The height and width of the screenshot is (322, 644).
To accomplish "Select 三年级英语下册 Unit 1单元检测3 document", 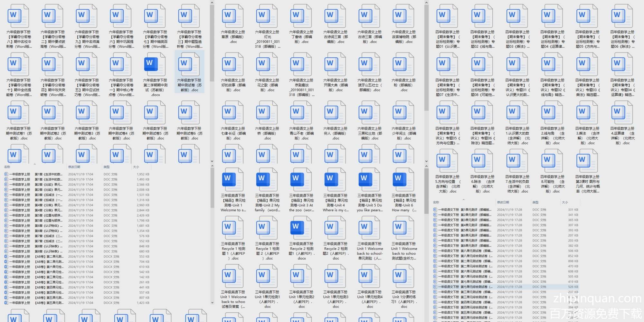I will pos(336,276).
